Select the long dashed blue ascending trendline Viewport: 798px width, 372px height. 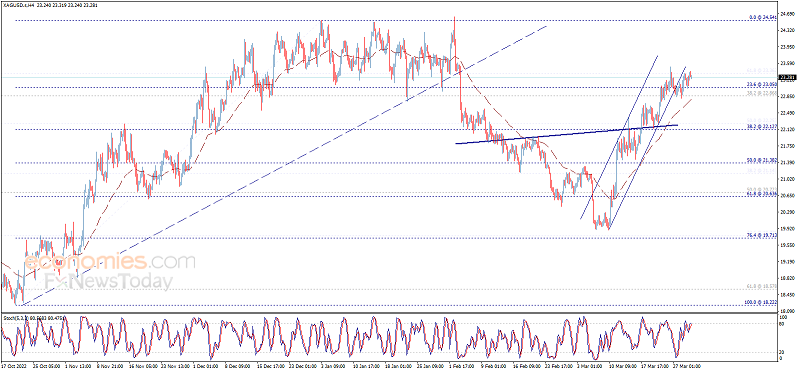282,165
